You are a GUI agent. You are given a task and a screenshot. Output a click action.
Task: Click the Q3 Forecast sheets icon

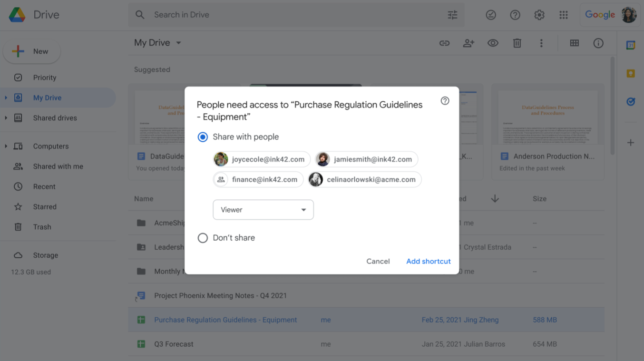point(141,344)
